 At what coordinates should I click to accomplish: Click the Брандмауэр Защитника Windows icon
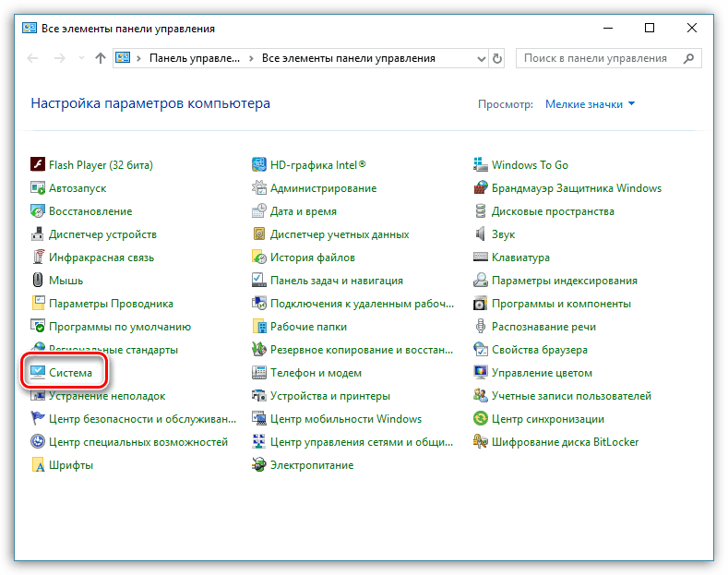pyautogui.click(x=481, y=187)
